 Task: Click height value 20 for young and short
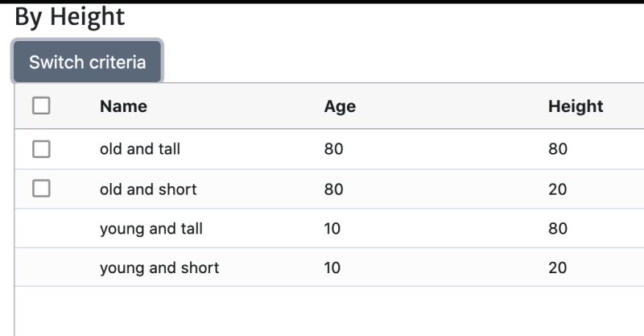pos(557,268)
